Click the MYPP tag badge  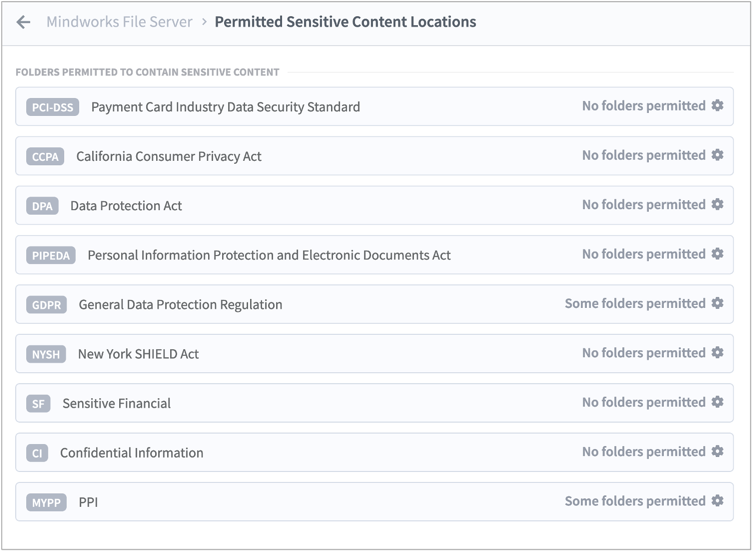tap(46, 503)
